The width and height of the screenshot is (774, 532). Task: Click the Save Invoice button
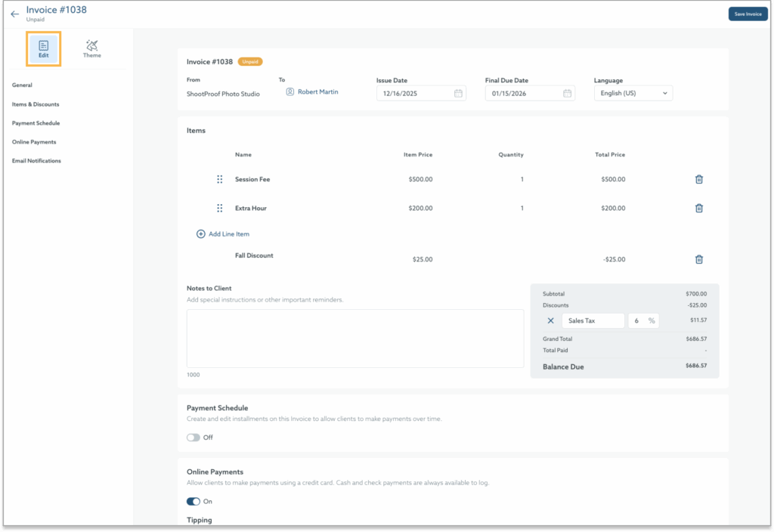pos(747,13)
